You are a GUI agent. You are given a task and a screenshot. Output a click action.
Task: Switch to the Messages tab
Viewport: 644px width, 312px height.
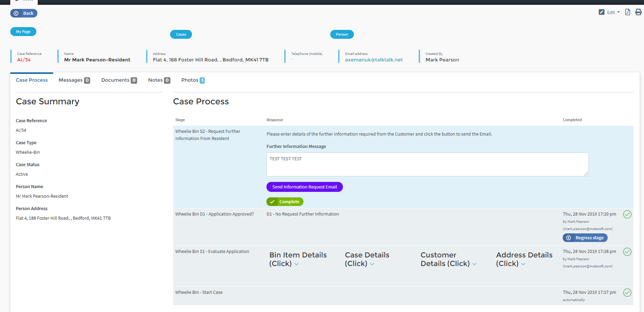[x=74, y=80]
